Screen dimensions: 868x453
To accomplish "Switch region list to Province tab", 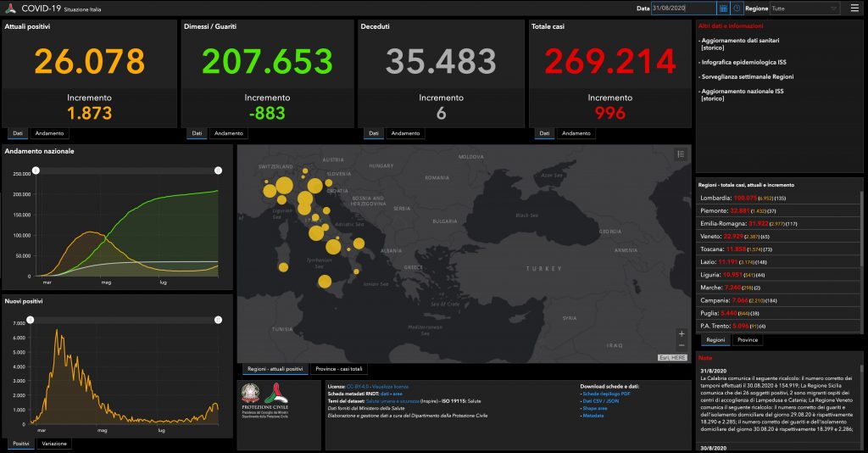I will point(747,340).
